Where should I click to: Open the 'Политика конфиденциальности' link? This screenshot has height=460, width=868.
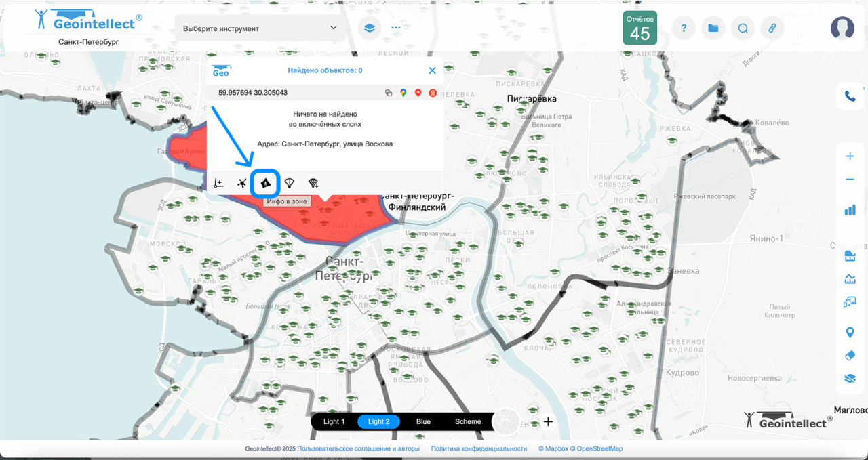coord(479,448)
